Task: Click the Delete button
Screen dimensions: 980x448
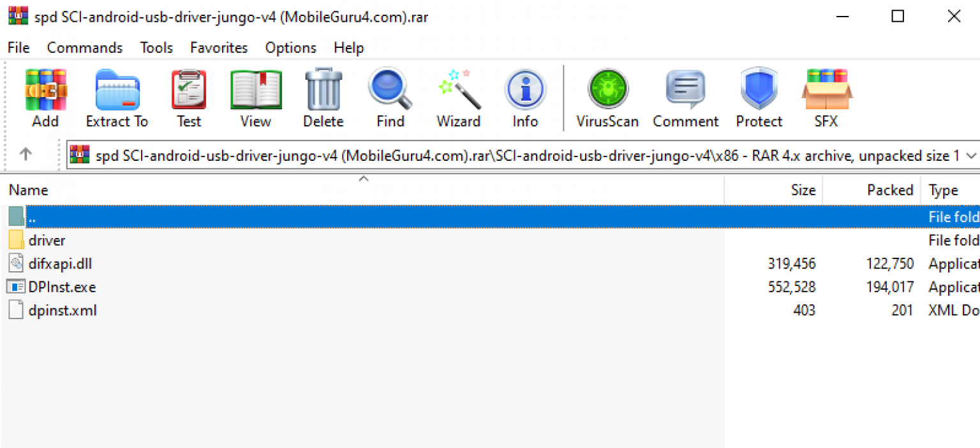Action: [323, 96]
